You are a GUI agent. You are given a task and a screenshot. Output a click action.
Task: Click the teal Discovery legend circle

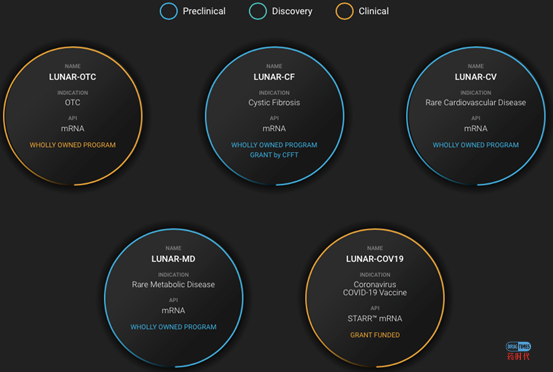tap(258, 11)
